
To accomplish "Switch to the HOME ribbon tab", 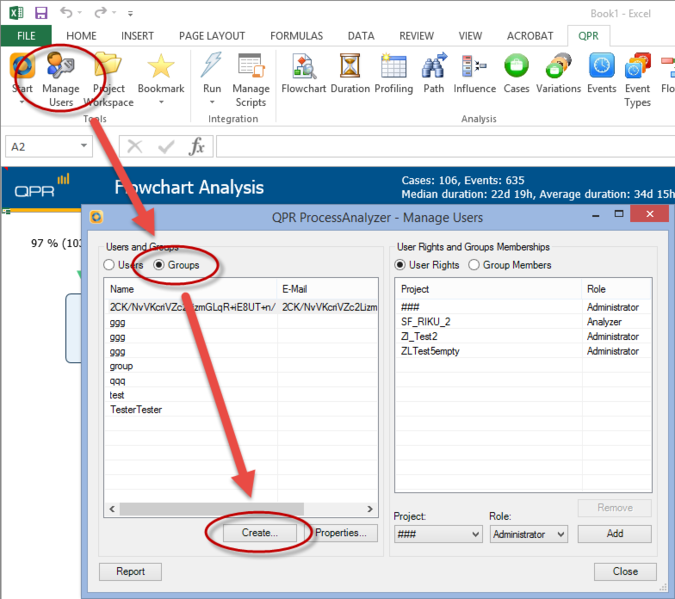I will point(81,36).
